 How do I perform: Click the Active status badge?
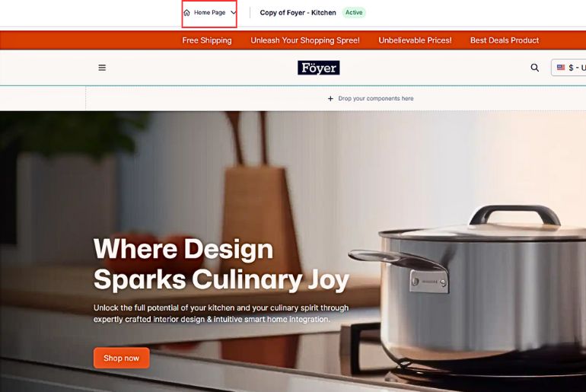pyautogui.click(x=354, y=13)
